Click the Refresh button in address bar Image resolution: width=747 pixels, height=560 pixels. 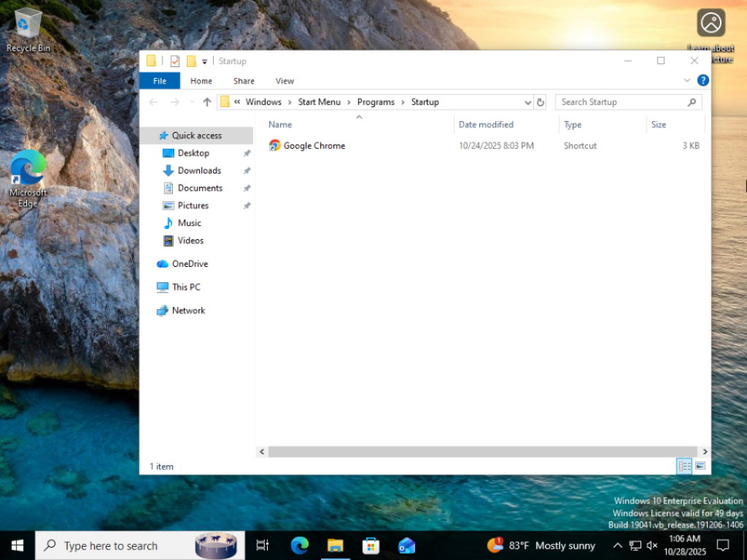tap(541, 102)
